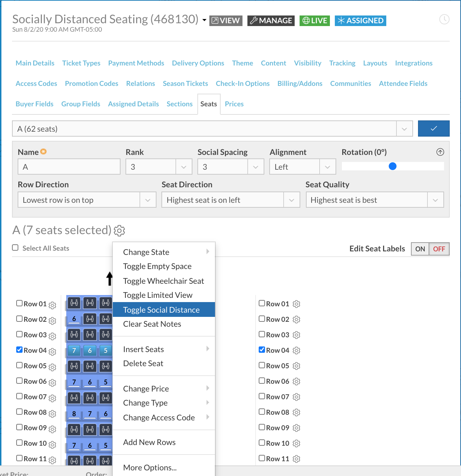Image resolution: width=461 pixels, height=476 pixels.
Task: Switch to the Prices tab
Action: point(234,104)
